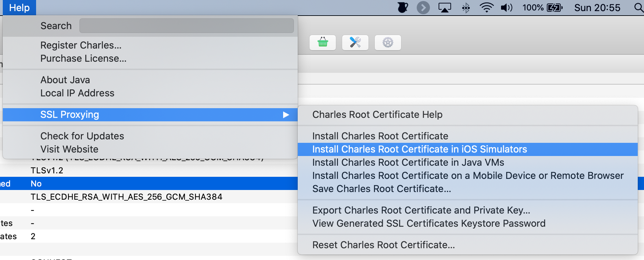Screen dimensions: 644x260
Task: Click the row with value 2
Action: (149, 236)
